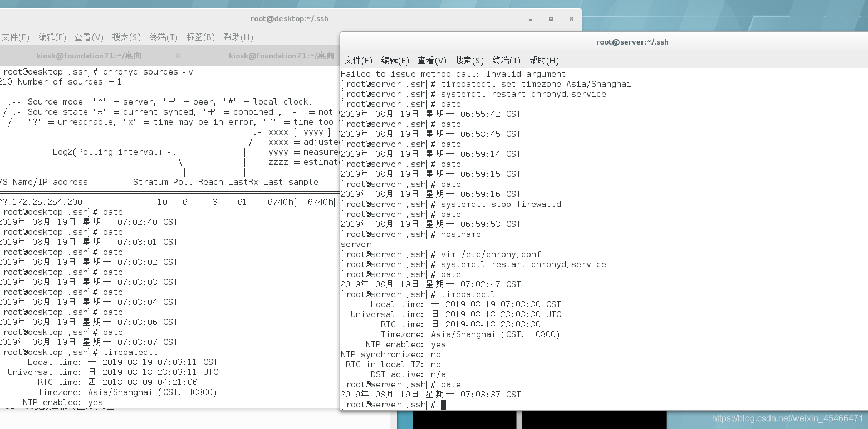Maximize the root@desktop terminal window

[551, 18]
